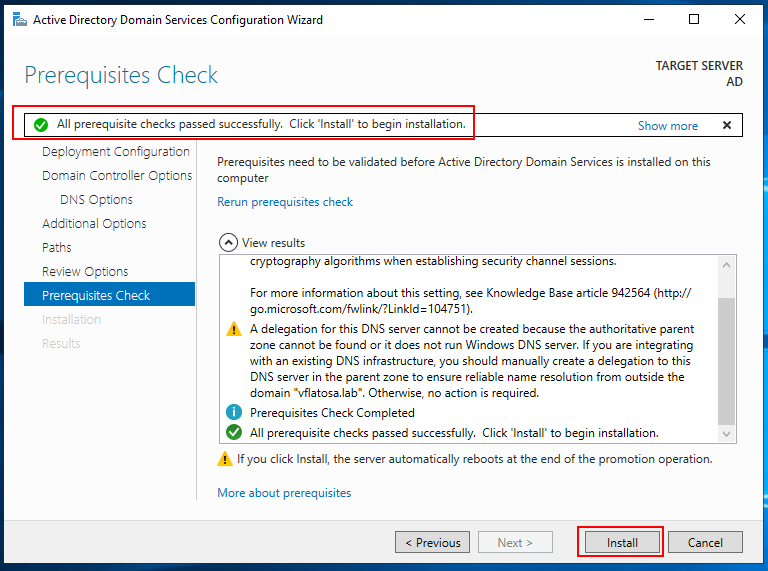
Task: Select Deployment Configuration in the sidebar
Action: tap(116, 152)
